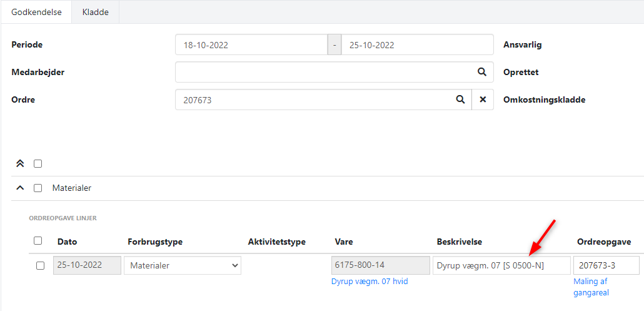Edit the Beskrivelse field text

click(x=501, y=265)
